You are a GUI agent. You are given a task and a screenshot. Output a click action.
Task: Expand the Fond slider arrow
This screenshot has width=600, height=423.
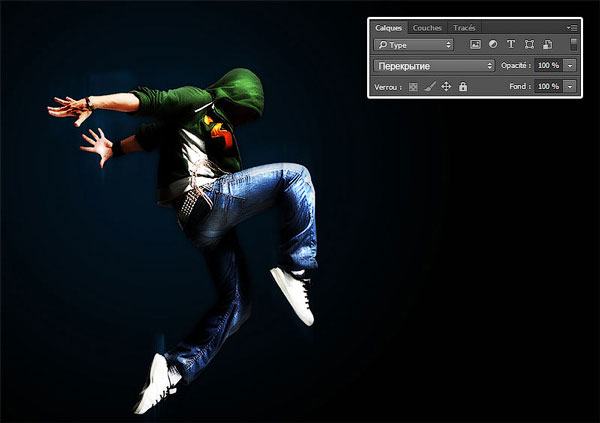[570, 87]
